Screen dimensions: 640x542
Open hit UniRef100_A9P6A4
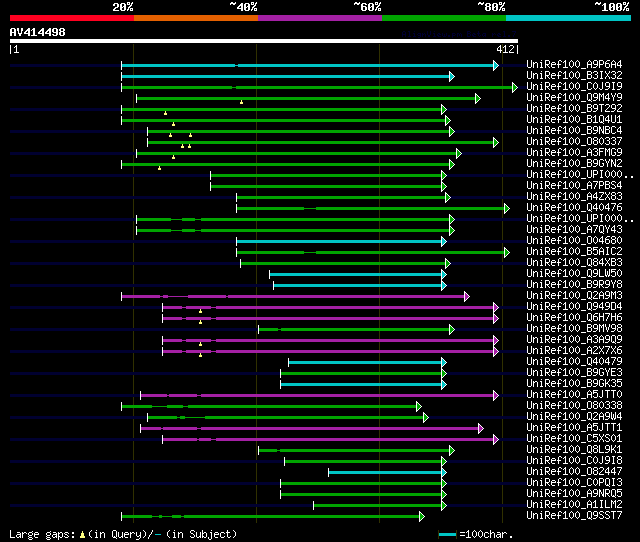point(574,64)
